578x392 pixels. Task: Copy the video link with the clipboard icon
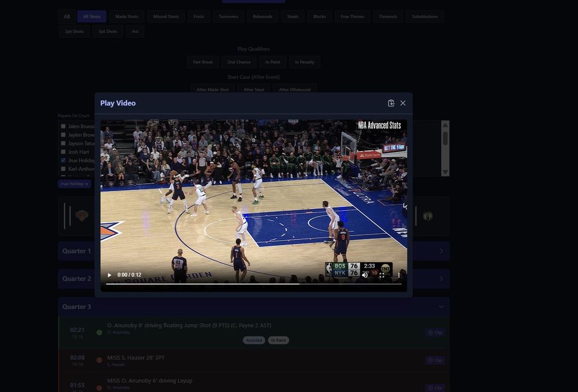(x=391, y=103)
